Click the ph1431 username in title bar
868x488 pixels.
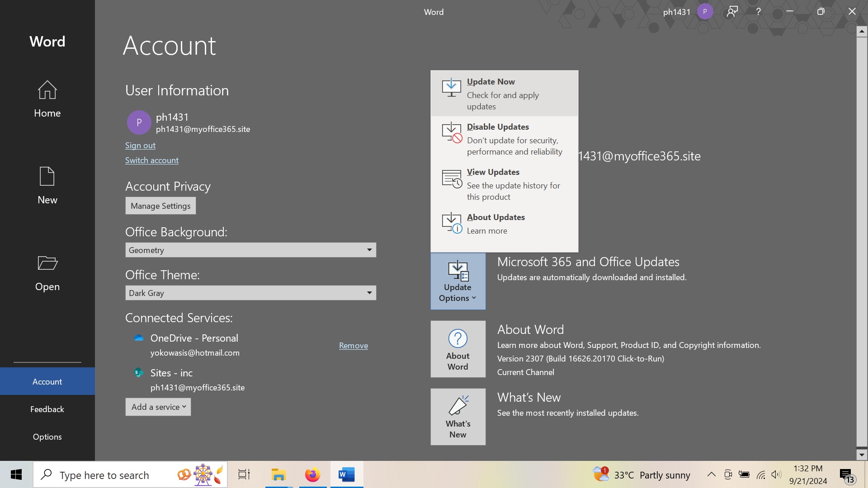click(676, 12)
